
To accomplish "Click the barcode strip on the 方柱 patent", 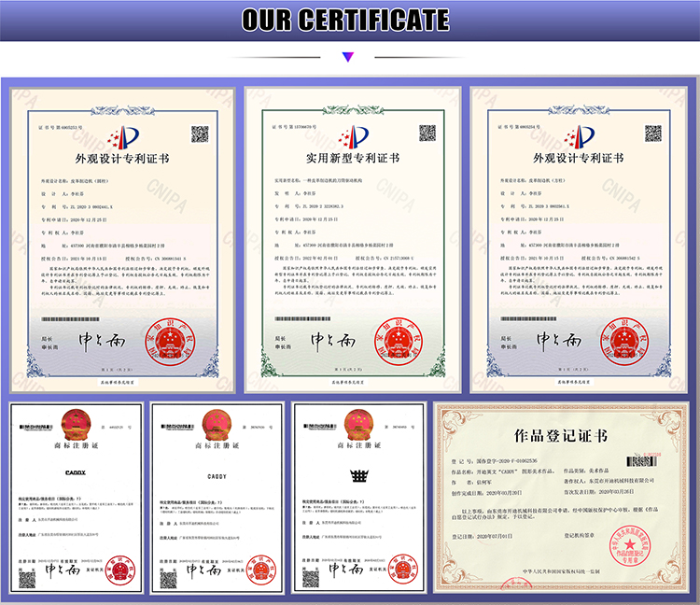I will [x=528, y=318].
